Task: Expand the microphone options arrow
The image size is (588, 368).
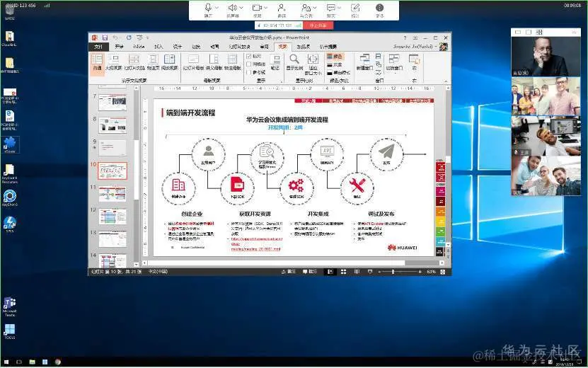Action: click(217, 8)
